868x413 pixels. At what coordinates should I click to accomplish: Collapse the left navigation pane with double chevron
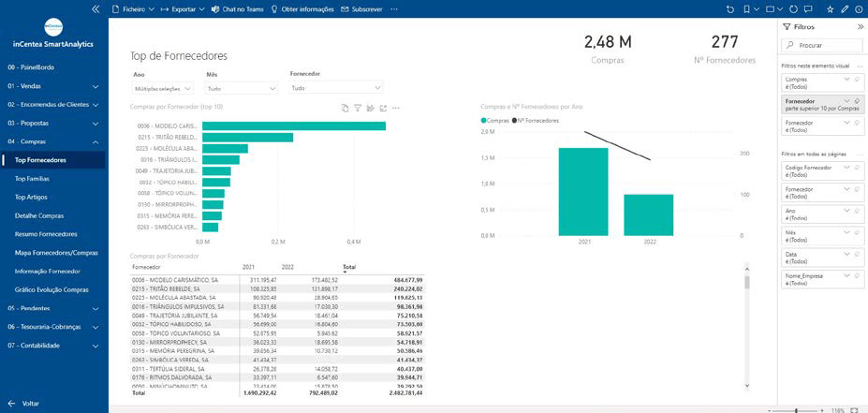(x=96, y=8)
